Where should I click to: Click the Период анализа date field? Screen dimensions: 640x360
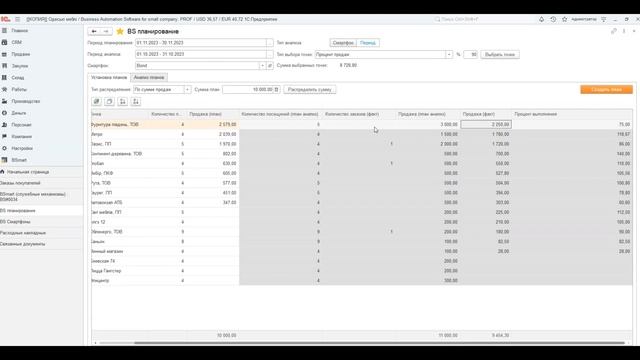pyautogui.click(x=200, y=54)
